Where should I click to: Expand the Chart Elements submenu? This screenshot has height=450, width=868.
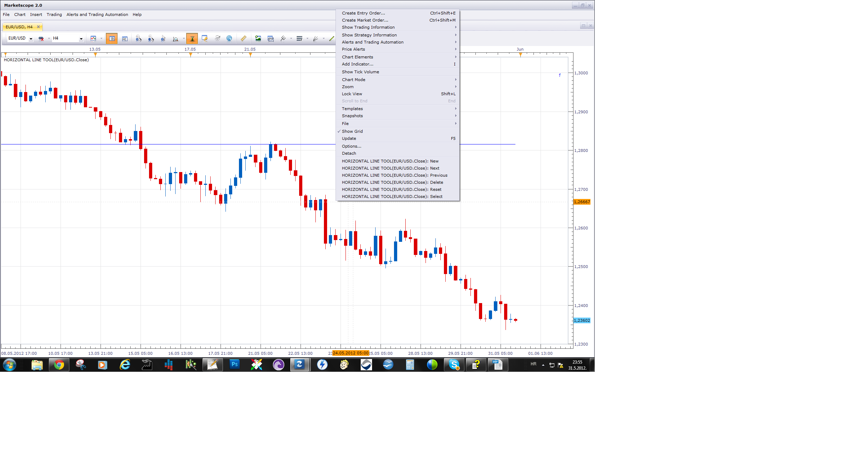click(x=398, y=57)
